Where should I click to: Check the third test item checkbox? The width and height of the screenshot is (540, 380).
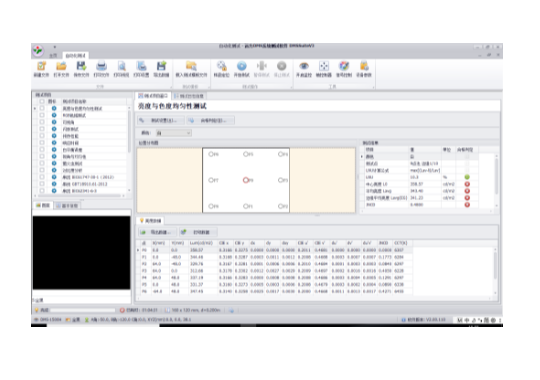(x=42, y=122)
